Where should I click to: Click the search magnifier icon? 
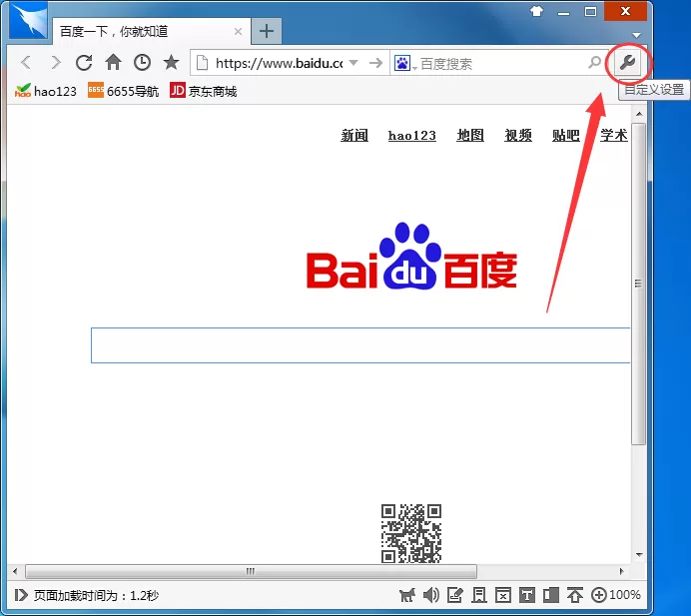(x=594, y=63)
